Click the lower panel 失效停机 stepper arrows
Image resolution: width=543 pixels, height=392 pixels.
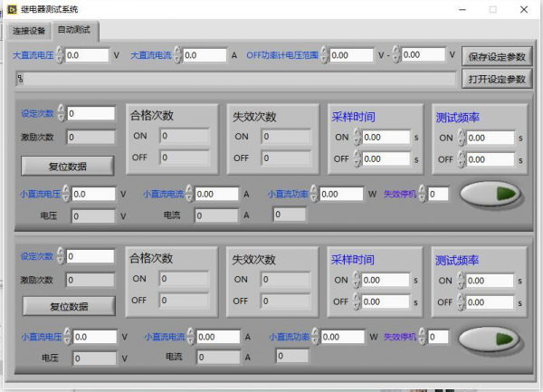pos(423,338)
